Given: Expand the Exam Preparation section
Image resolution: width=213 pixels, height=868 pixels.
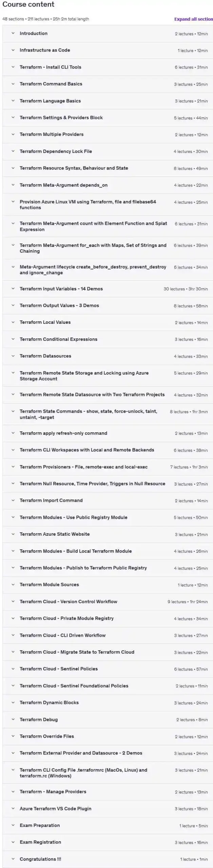Looking at the screenshot, I should click(x=40, y=825).
